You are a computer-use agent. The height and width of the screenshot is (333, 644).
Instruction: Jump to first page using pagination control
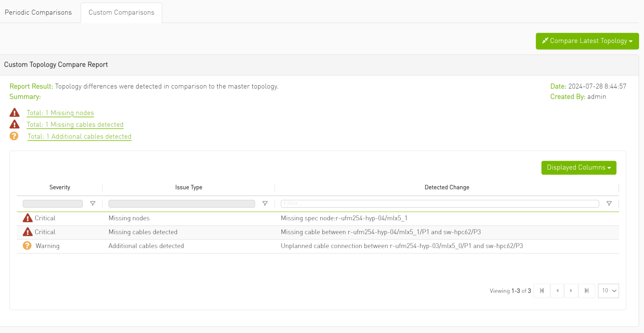tap(542, 290)
